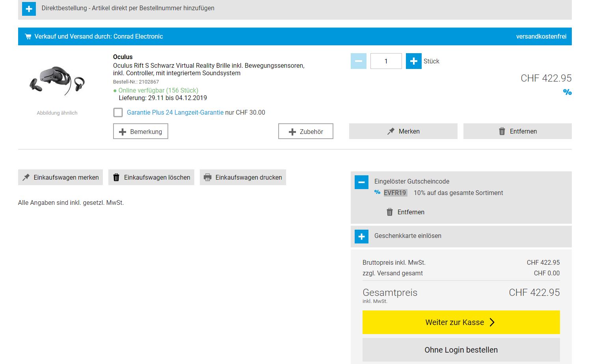Decrease quantity with the minus button
Screen dimensions: 599x364
[358, 61]
